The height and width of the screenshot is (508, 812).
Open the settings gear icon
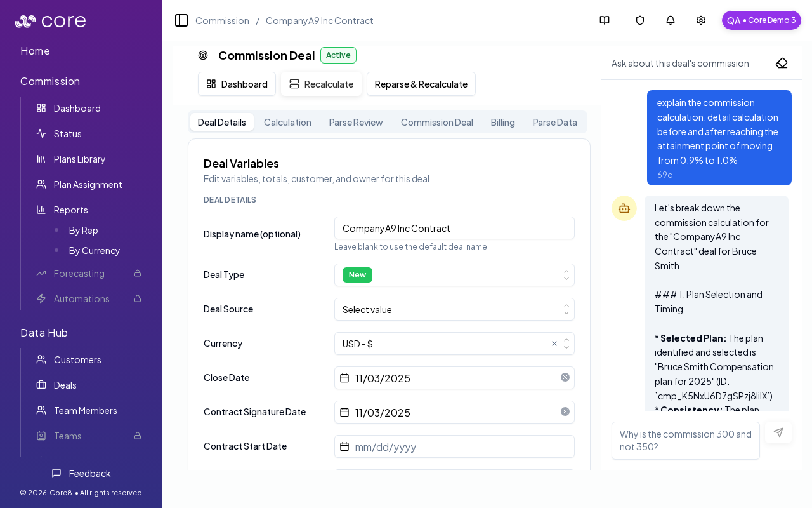pyautogui.click(x=700, y=20)
